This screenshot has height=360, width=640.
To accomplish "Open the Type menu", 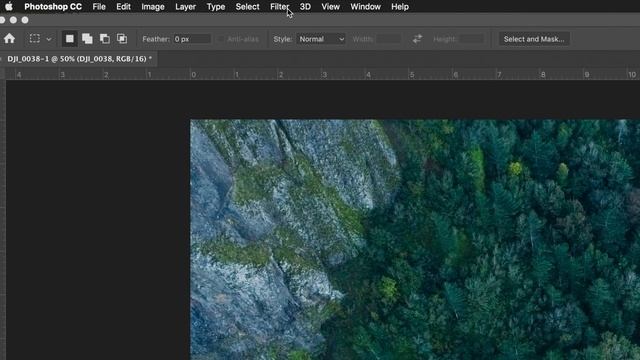I will [216, 7].
